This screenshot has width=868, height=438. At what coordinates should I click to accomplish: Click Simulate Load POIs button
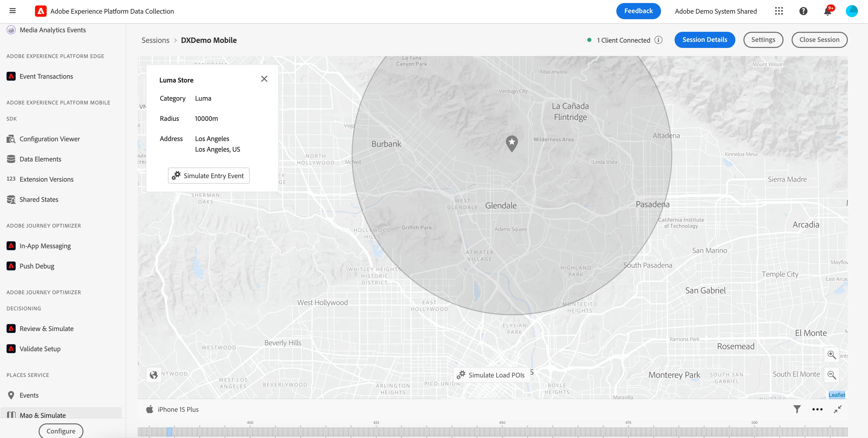point(491,375)
